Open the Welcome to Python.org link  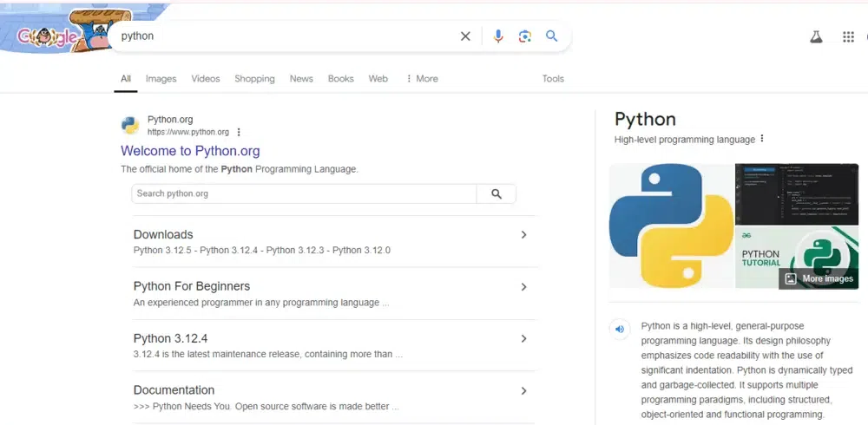190,151
